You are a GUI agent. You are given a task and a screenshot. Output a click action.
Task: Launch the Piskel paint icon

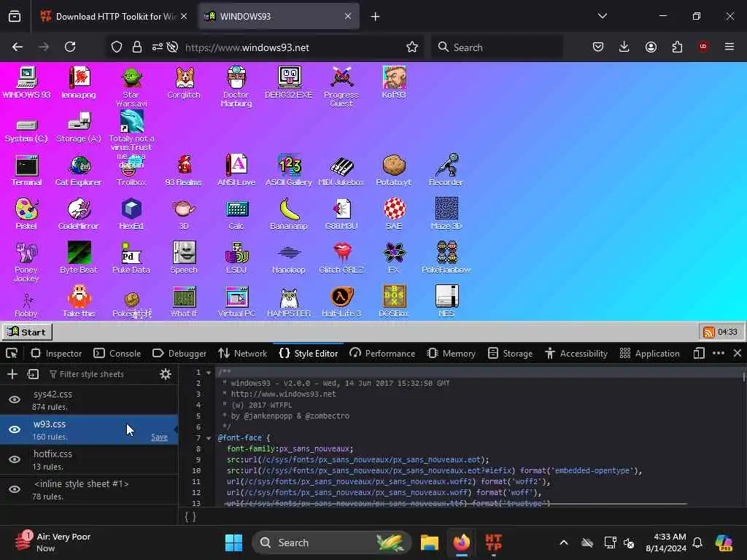tap(27, 214)
